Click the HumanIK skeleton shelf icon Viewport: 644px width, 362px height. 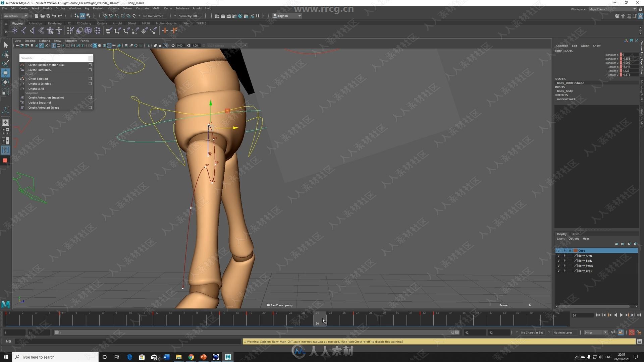pos(59,31)
